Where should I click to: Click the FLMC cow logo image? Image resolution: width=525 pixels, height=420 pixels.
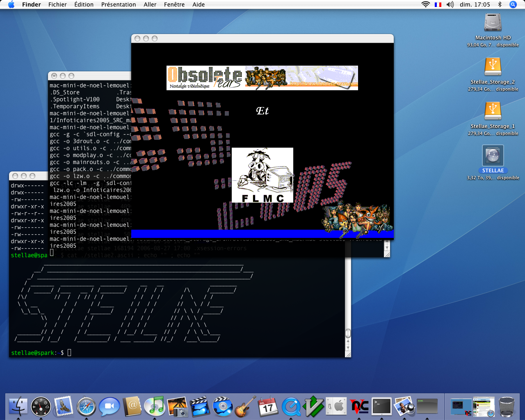tap(262, 175)
